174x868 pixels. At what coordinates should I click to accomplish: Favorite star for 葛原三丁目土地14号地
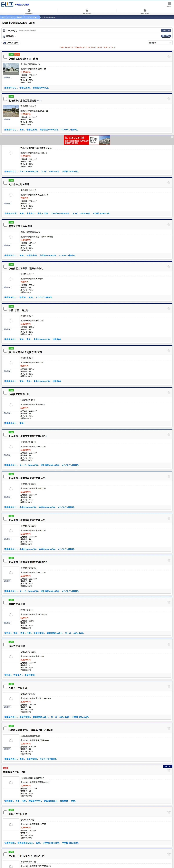coord(169,224)
